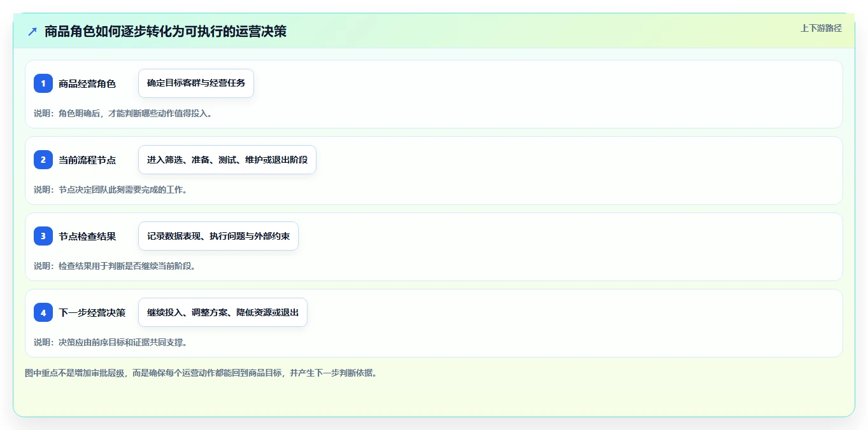Click the step 4 number badge

point(43,312)
